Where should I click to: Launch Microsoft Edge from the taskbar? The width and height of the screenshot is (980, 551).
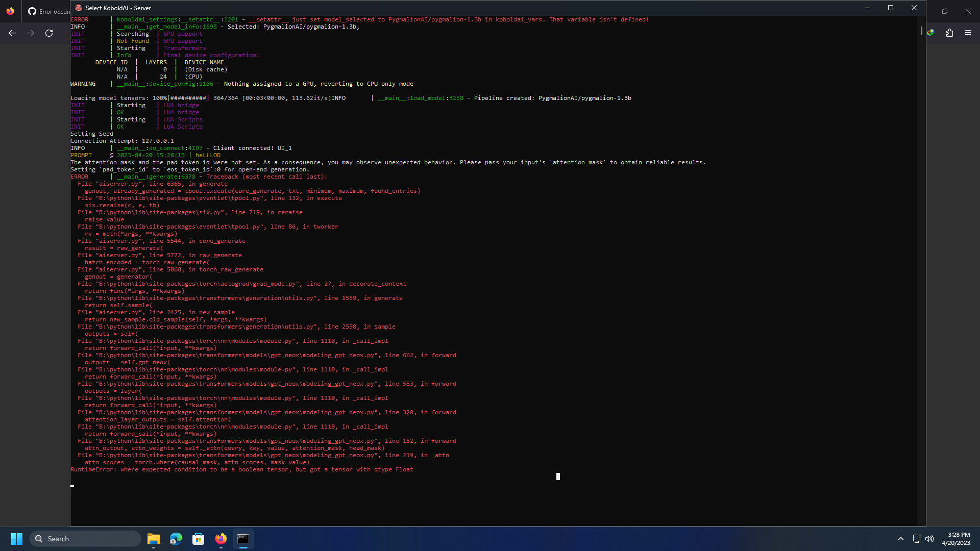tap(176, 539)
